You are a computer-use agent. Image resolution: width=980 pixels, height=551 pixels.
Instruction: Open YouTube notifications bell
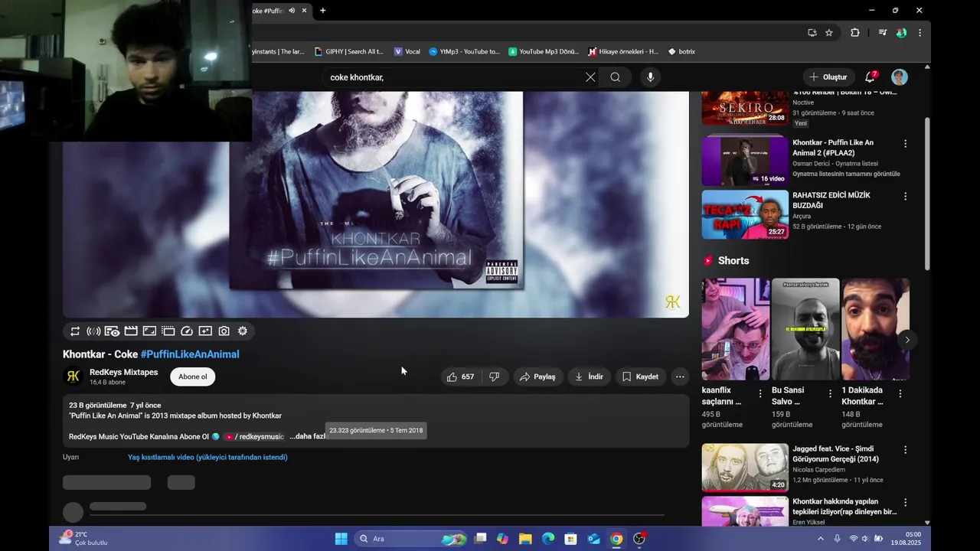(x=871, y=77)
